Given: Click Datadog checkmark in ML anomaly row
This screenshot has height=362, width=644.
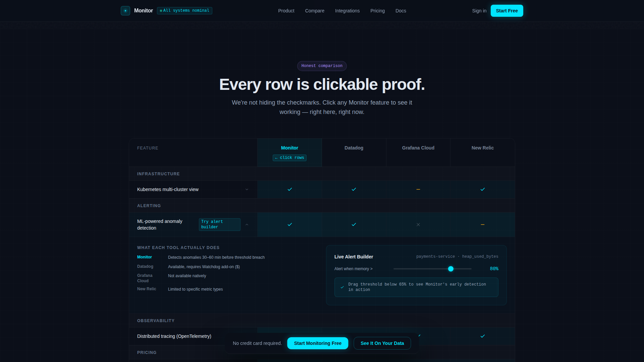Looking at the screenshot, I should tap(354, 225).
